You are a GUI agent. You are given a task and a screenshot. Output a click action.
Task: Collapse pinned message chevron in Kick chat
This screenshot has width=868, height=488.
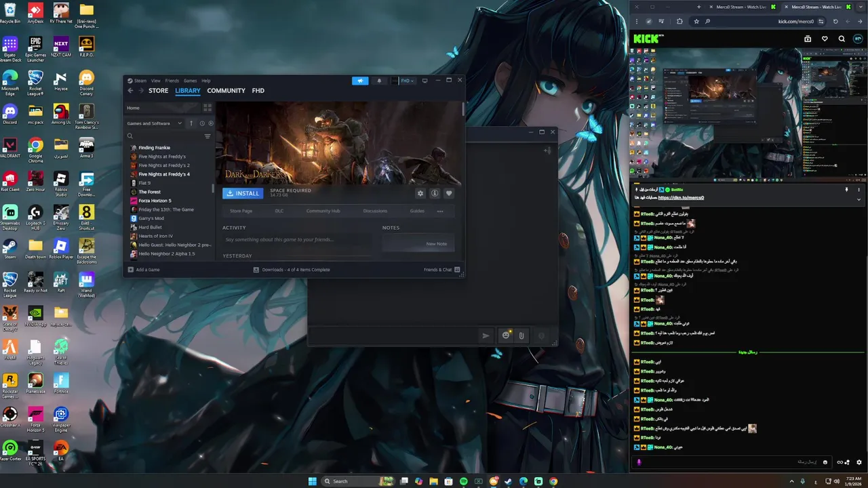point(859,199)
